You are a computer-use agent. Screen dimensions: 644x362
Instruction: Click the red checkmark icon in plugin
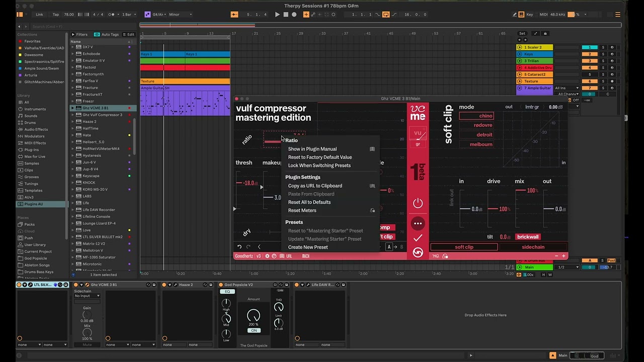(x=418, y=238)
